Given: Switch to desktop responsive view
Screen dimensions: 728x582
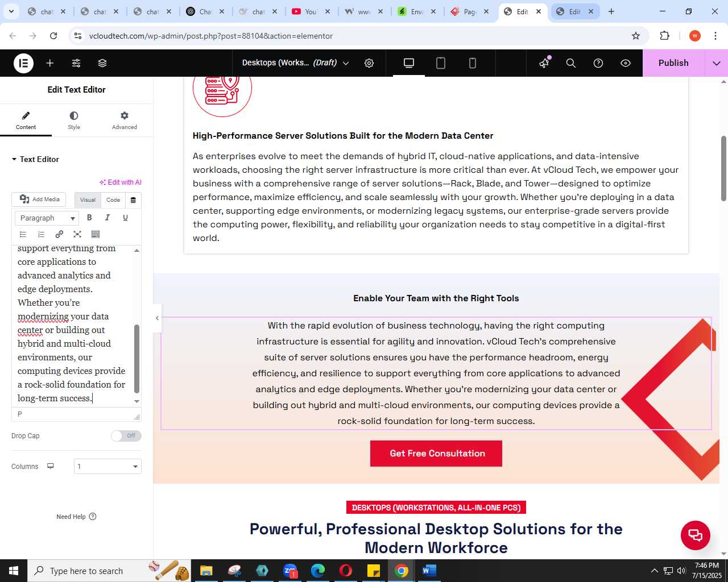Looking at the screenshot, I should [x=409, y=63].
